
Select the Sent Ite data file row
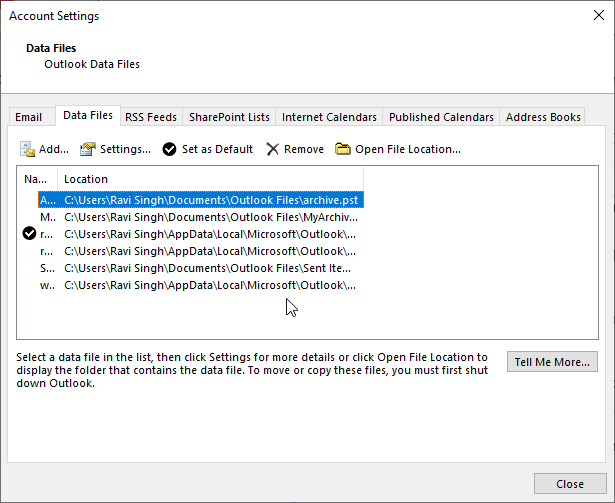pos(210,268)
